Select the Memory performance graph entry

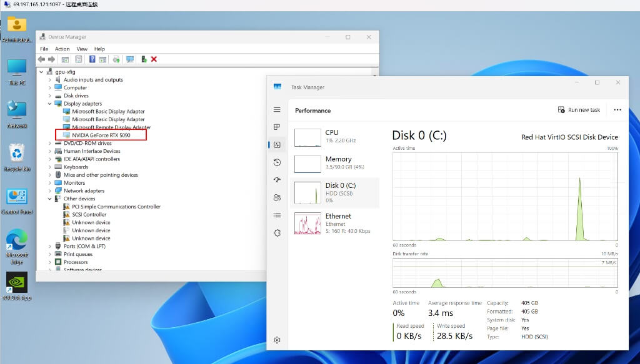[335, 163]
